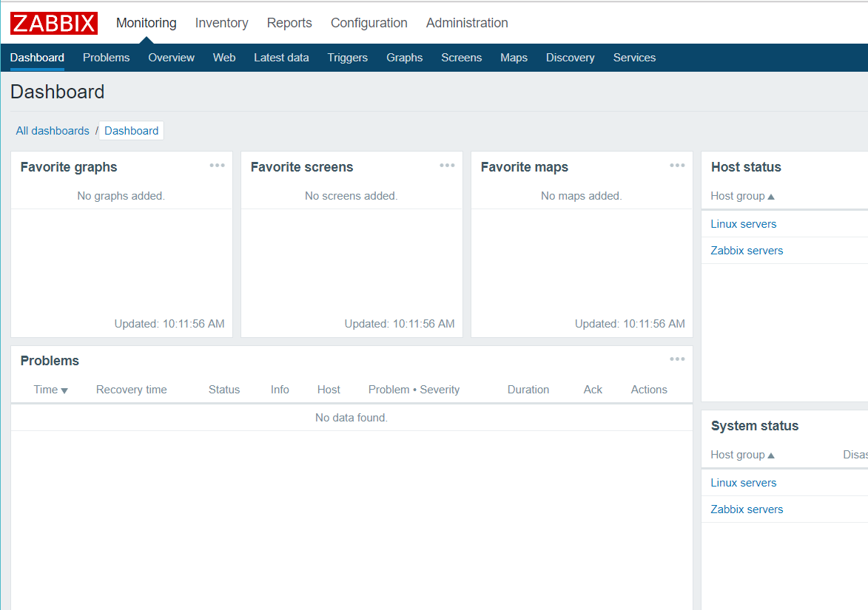The image size is (868, 610).
Task: Open the Graphs tab
Action: point(405,58)
